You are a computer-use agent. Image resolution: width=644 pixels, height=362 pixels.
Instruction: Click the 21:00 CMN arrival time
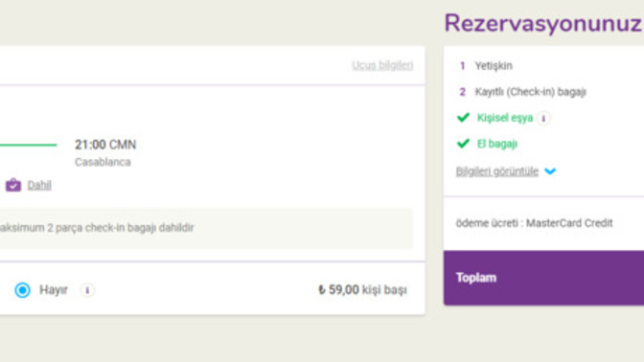[105, 145]
